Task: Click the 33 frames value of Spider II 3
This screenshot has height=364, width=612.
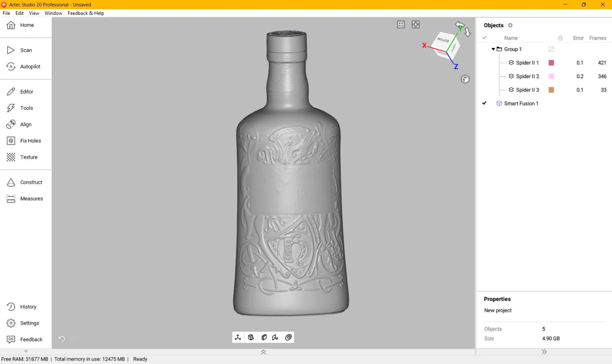Action: (603, 90)
